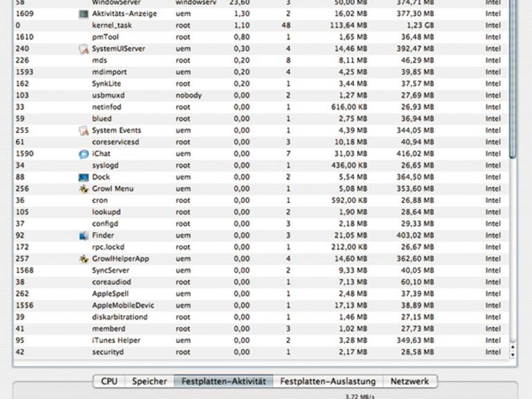Viewport: 532px width, 399px height.
Task: Click the Growl Menu paw icon
Action: pos(84,189)
